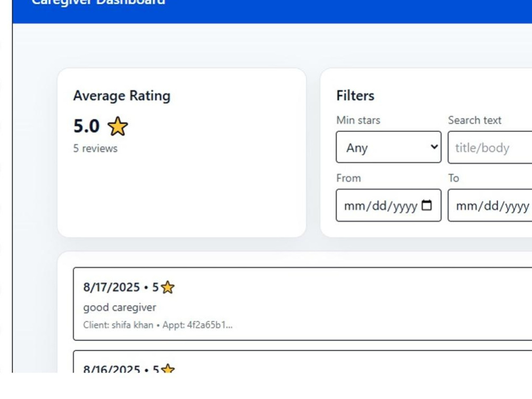532x399 pixels.
Task: Click the 'Filters' heading
Action: (x=355, y=96)
